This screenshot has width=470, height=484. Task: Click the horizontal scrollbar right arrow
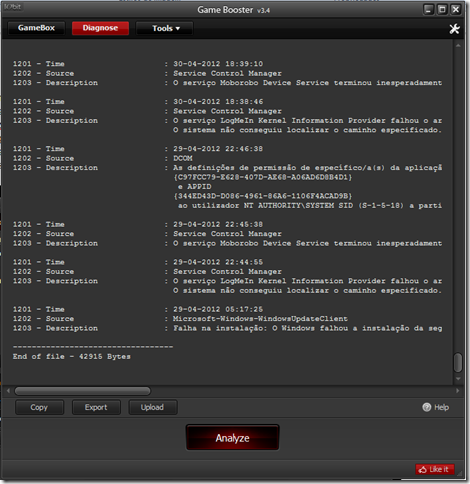point(457,391)
